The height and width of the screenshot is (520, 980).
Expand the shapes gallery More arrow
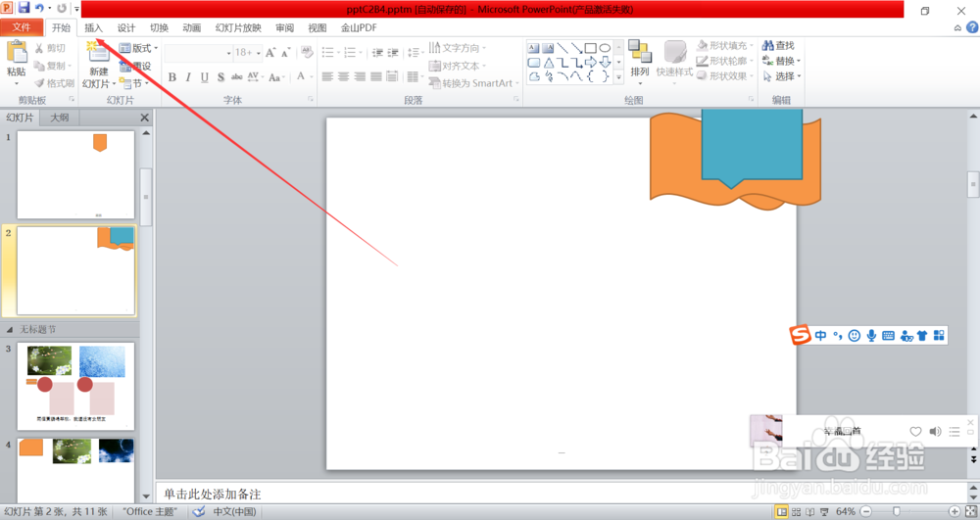pyautogui.click(x=618, y=76)
